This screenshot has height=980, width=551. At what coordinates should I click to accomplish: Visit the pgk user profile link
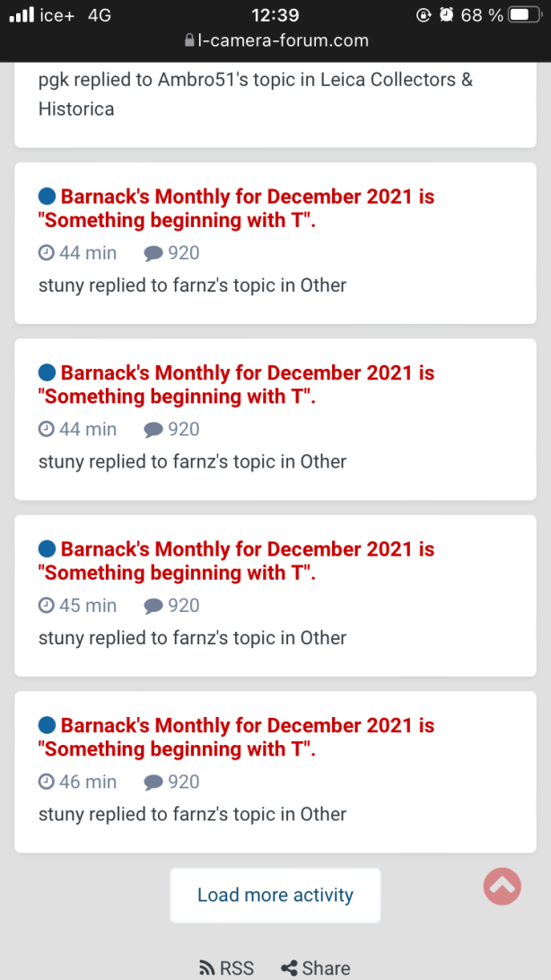pos(52,80)
